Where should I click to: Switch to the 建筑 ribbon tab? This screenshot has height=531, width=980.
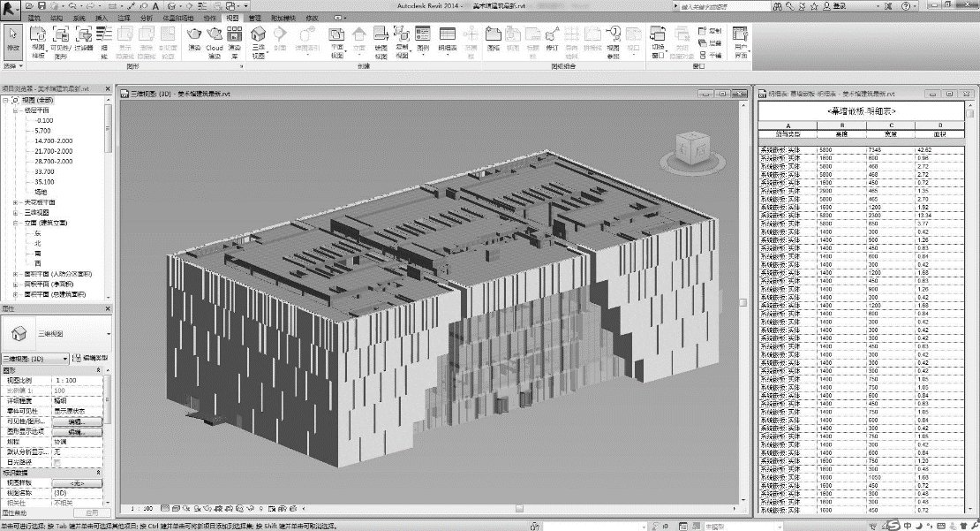tap(34, 19)
